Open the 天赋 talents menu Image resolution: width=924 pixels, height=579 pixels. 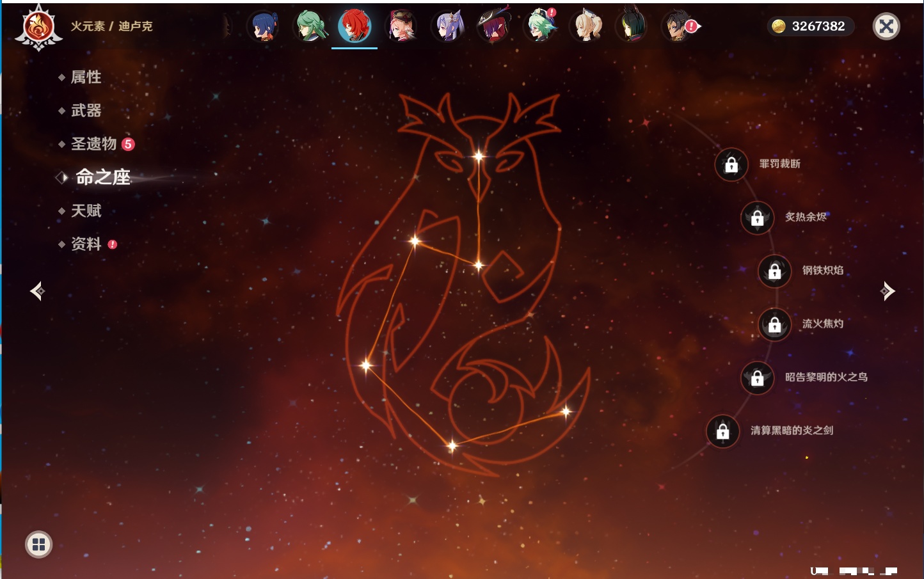click(x=86, y=210)
